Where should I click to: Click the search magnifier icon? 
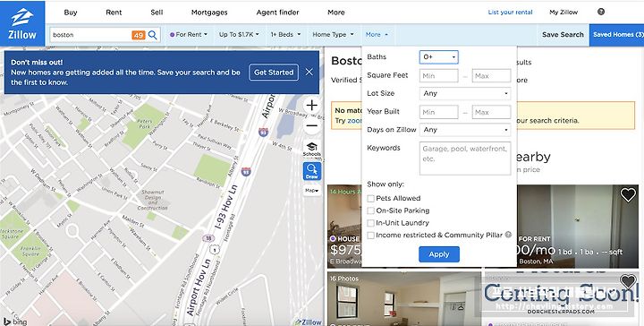point(153,35)
